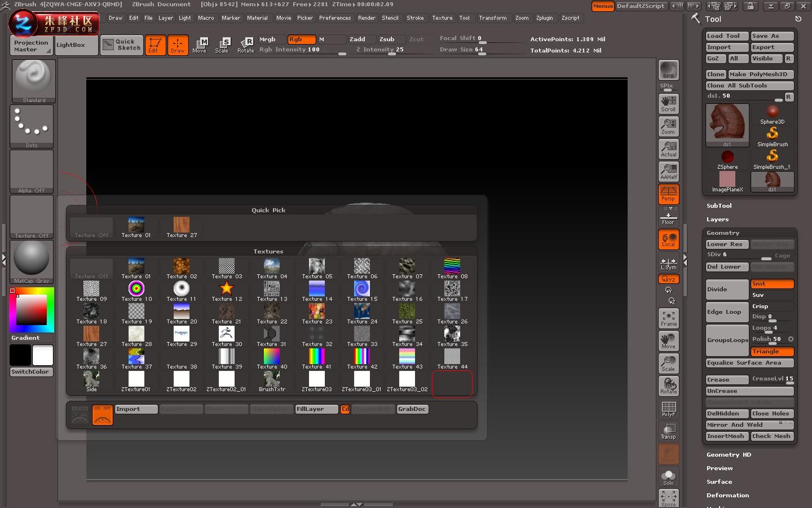Toggle the XYZ rotation mode
812x508 pixels.
pos(668,279)
